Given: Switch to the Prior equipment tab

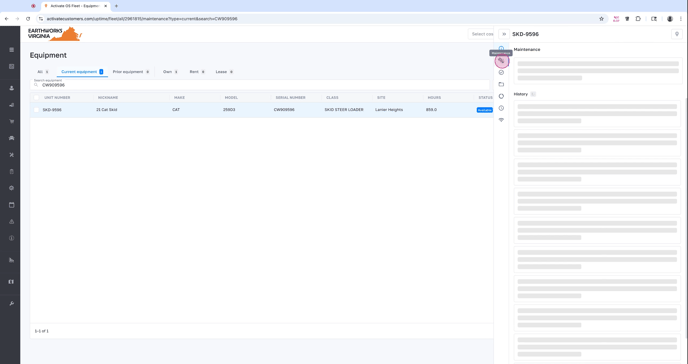Looking at the screenshot, I should (131, 71).
